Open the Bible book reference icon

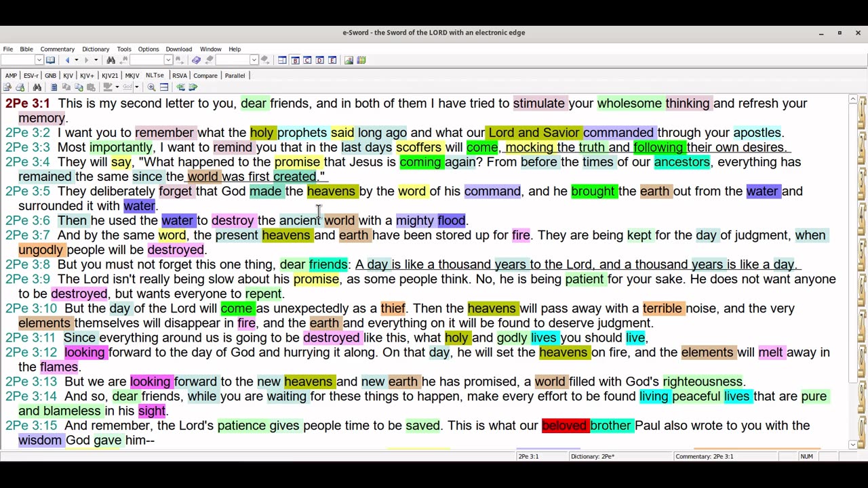(50, 60)
